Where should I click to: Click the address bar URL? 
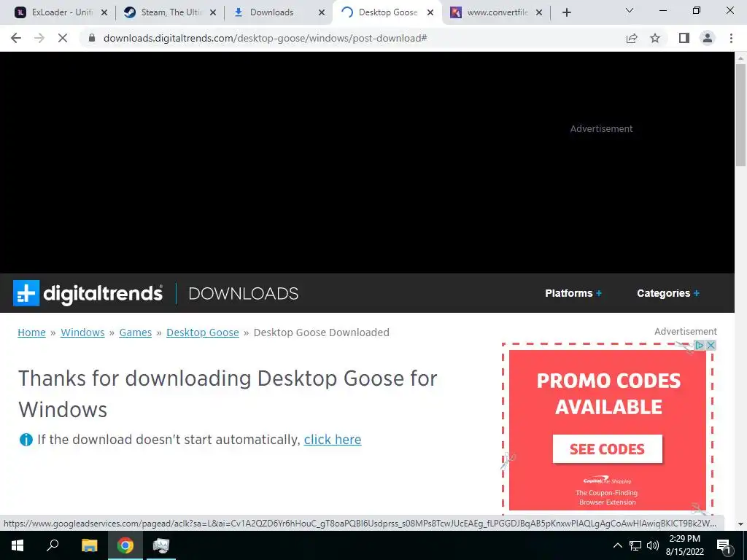[265, 38]
